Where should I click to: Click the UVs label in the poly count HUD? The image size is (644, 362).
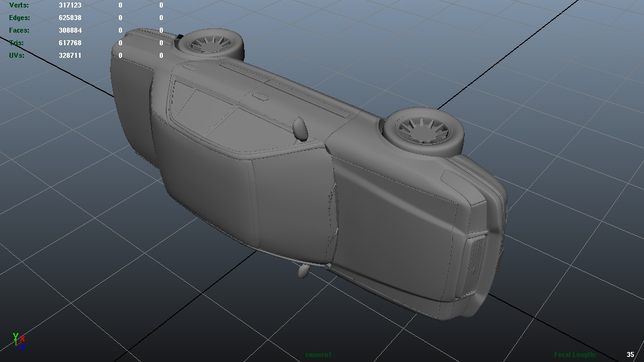pyautogui.click(x=16, y=55)
